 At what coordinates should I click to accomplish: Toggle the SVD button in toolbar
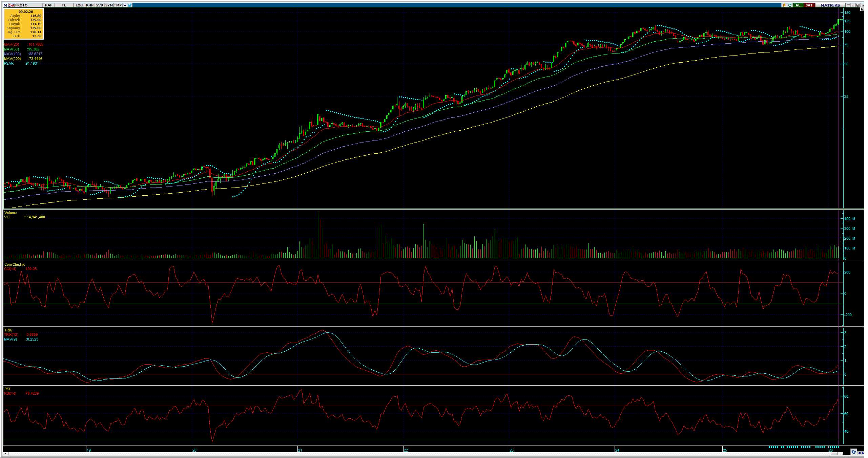99,5
